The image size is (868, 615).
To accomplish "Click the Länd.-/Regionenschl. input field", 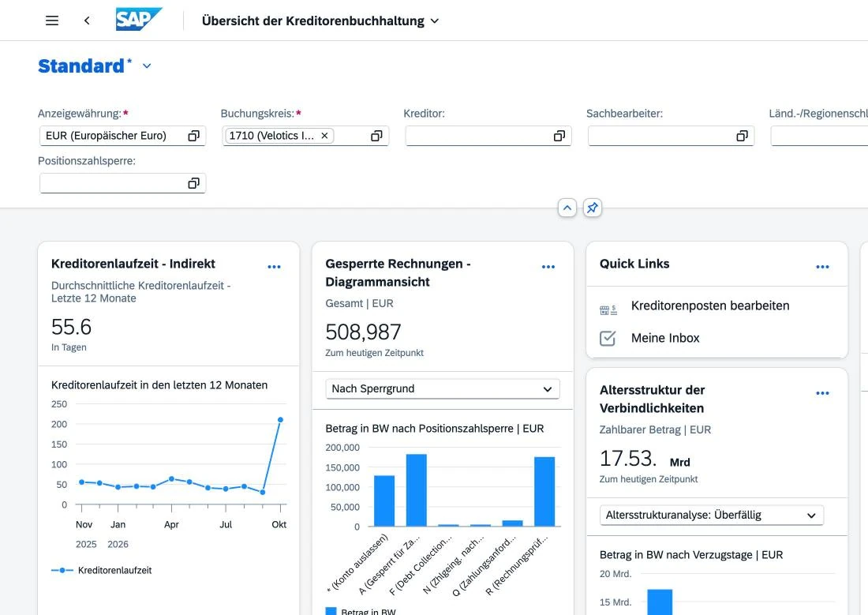I will click(x=819, y=136).
